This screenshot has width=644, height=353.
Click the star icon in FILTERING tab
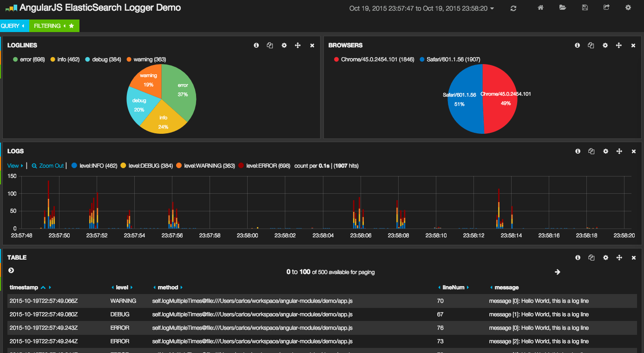coord(72,26)
